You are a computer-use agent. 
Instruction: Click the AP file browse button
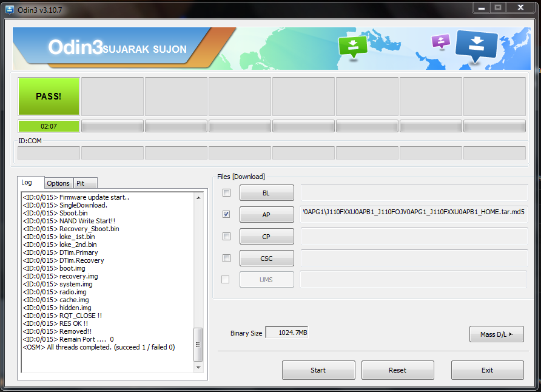(266, 215)
